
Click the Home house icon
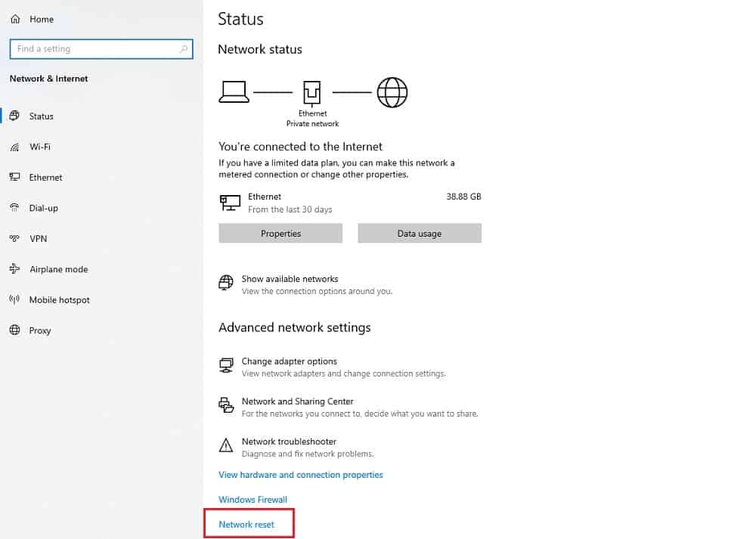15,19
